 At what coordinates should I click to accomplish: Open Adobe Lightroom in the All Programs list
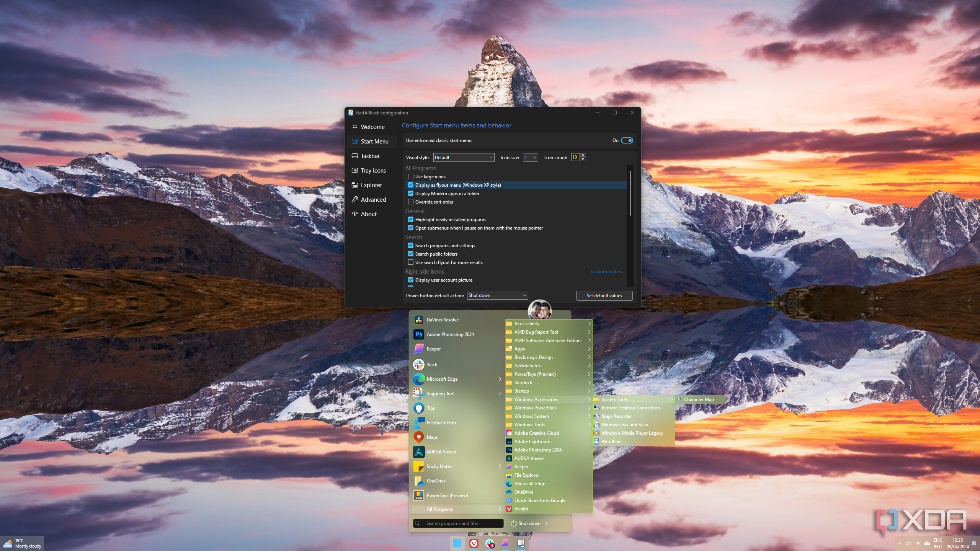pos(532,442)
